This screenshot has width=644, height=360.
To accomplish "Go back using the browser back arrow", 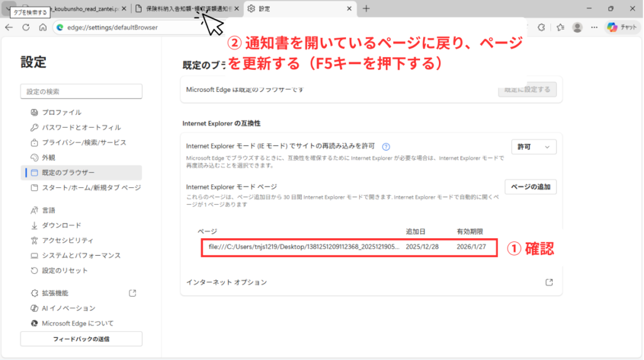I will (x=9, y=28).
